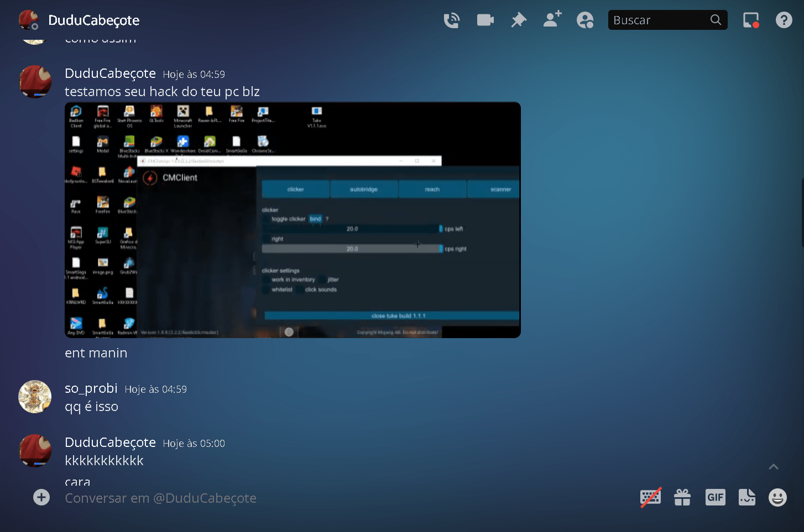Screen dimensions: 804x532
Task: Open so_probi's avatar
Action: (x=35, y=397)
